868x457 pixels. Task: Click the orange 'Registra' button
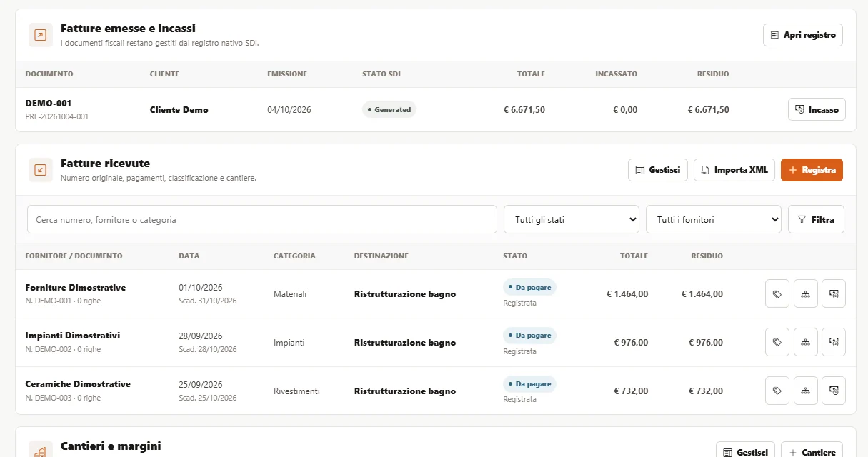pyautogui.click(x=812, y=170)
